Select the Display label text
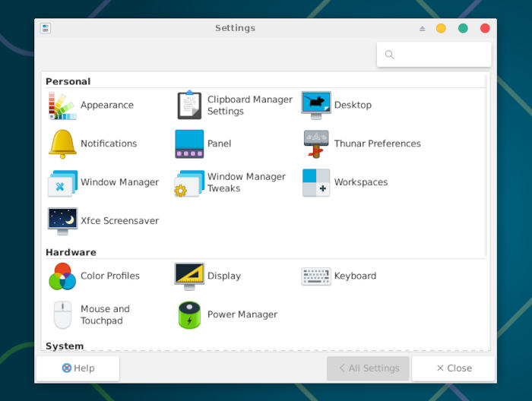The image size is (532, 401). (x=224, y=276)
